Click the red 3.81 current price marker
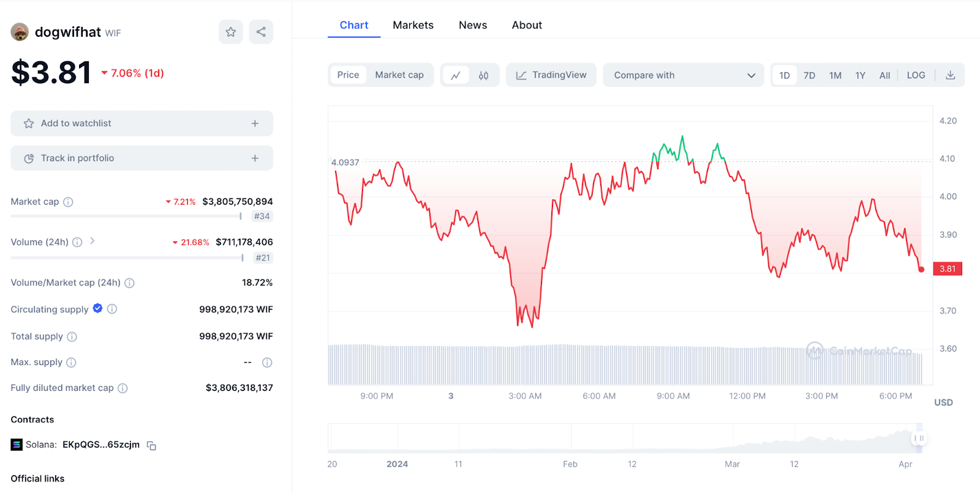The height and width of the screenshot is (492, 980). (948, 269)
